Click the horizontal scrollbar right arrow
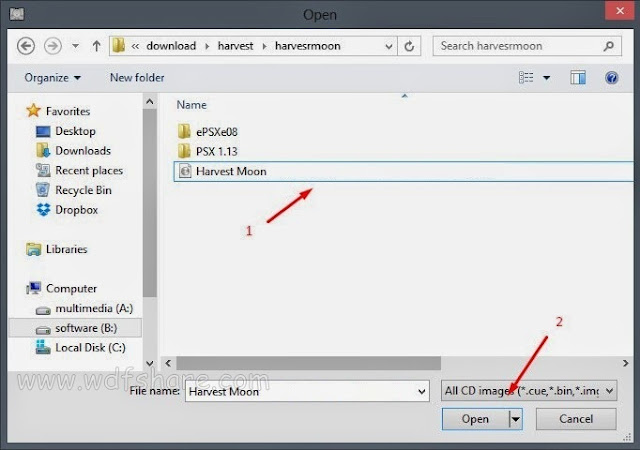Screen dimensions: 640x450 (x=625, y=363)
